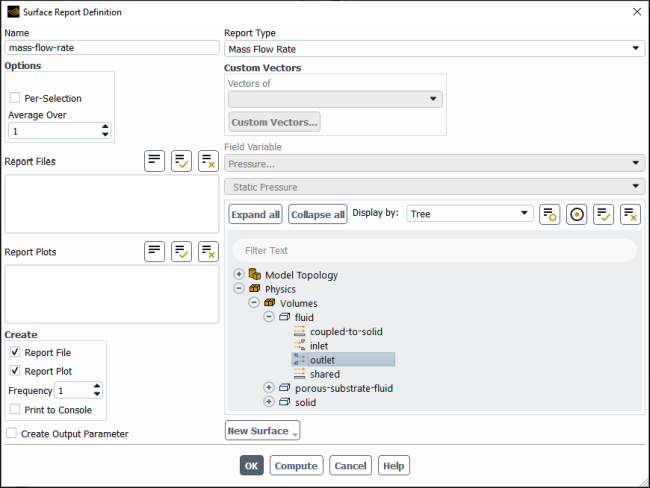Uncheck the Report Plot option

[x=15, y=370]
